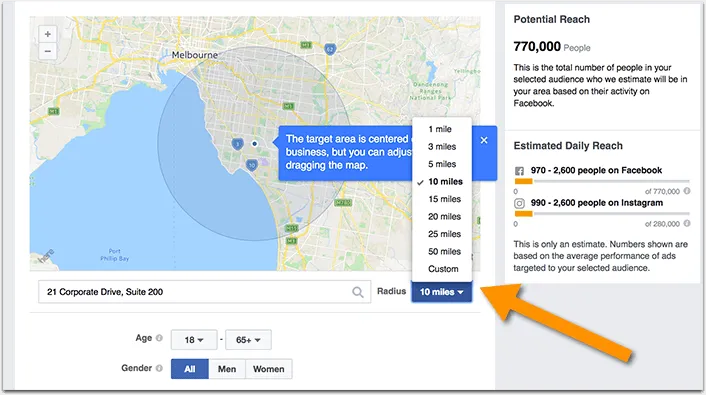Click the address field '21 Corporate Drive'
706x395 pixels.
tap(204, 292)
